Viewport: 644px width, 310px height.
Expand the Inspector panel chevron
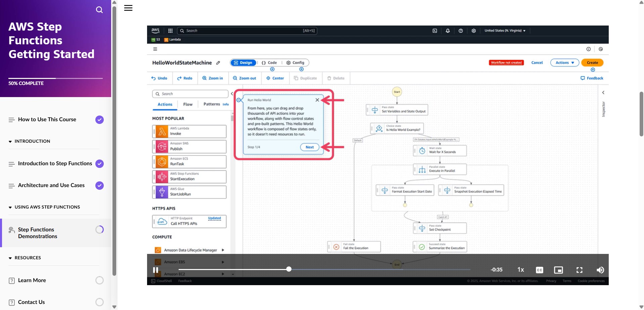(603, 93)
